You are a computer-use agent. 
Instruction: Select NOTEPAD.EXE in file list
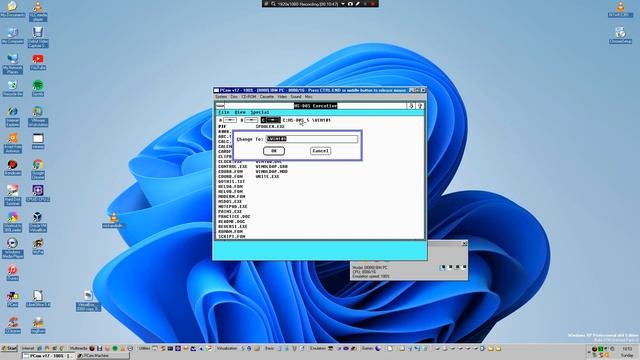[233, 207]
